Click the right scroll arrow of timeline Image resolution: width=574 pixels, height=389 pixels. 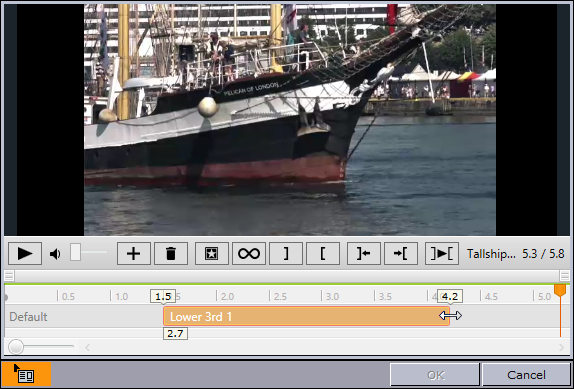(x=561, y=347)
